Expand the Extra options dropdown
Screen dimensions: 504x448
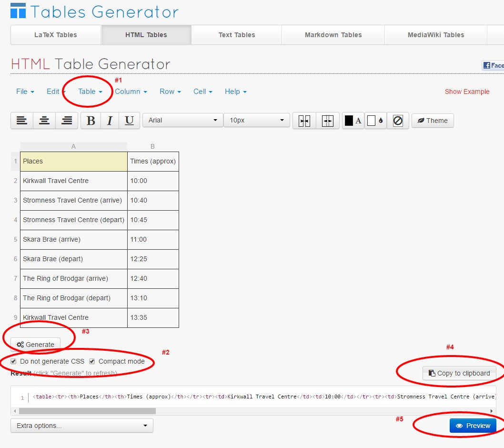click(81, 426)
